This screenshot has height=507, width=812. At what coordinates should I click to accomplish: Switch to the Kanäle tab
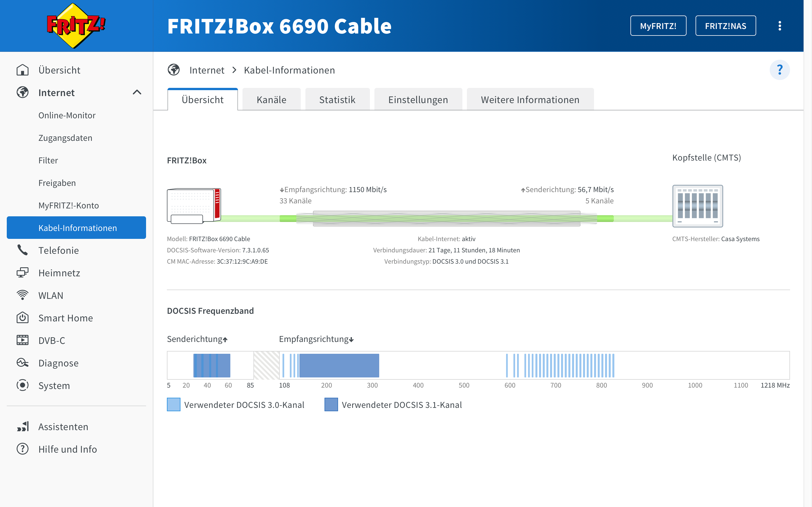[271, 100]
